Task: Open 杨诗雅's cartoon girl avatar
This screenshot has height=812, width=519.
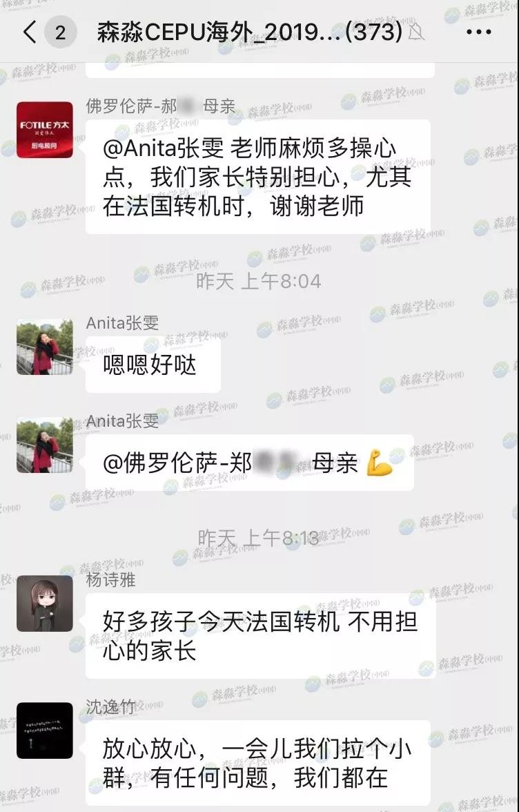Action: pyautogui.click(x=44, y=603)
